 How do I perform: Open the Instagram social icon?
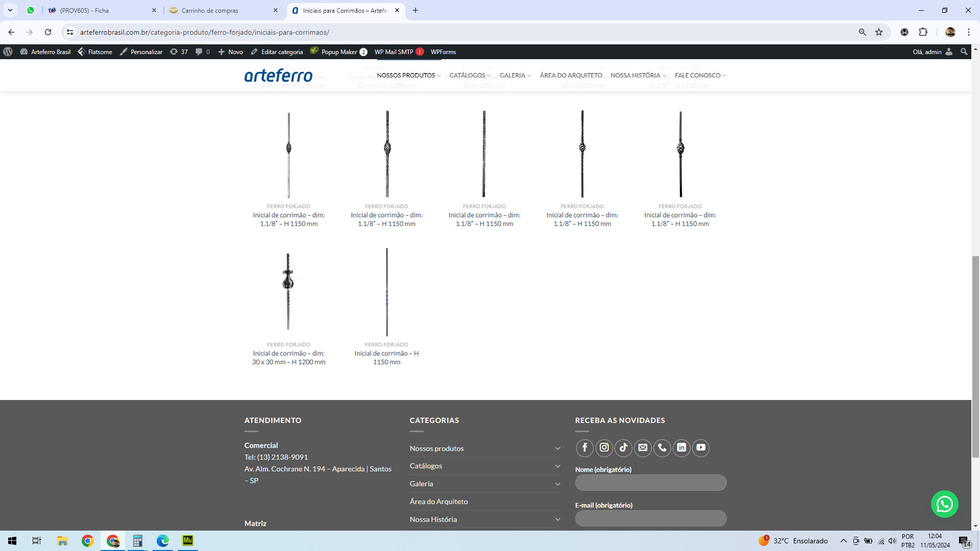(604, 447)
